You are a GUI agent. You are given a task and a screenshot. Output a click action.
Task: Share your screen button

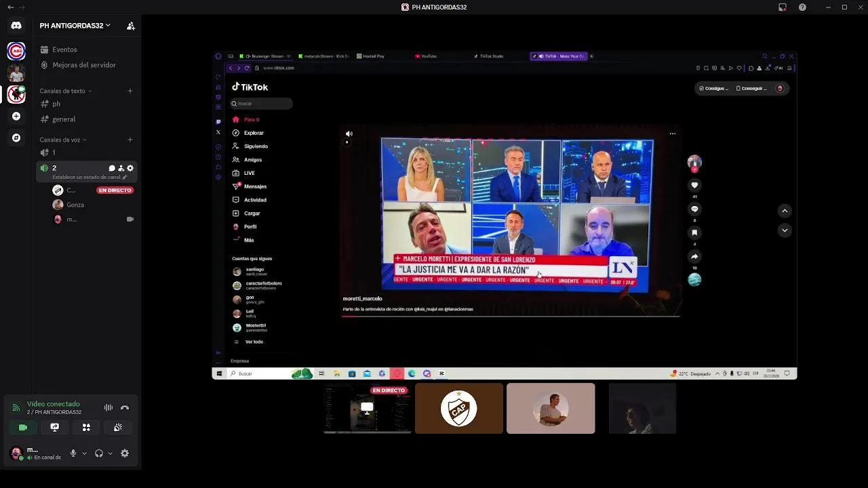55,428
